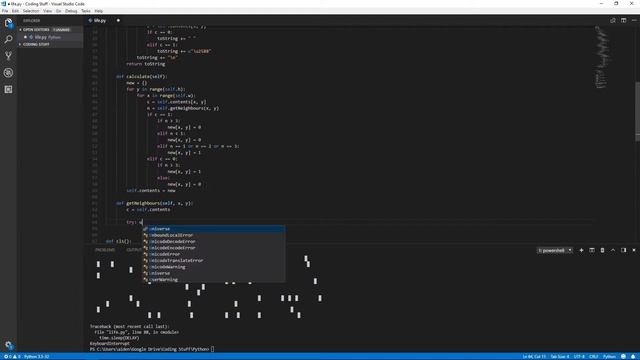The height and width of the screenshot is (360, 640).
Task: Select life.py in Open Editors list
Action: coord(50,37)
